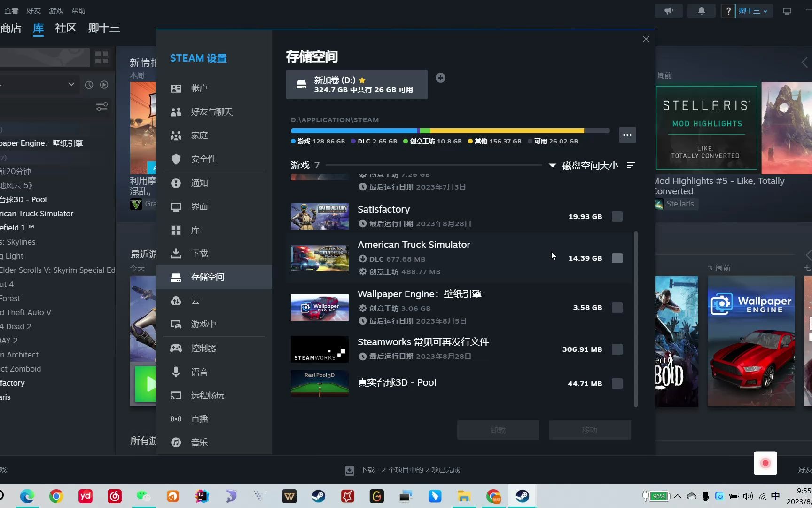This screenshot has width=812, height=508.
Task: Open 通知 settings section
Action: pyautogui.click(x=214, y=183)
